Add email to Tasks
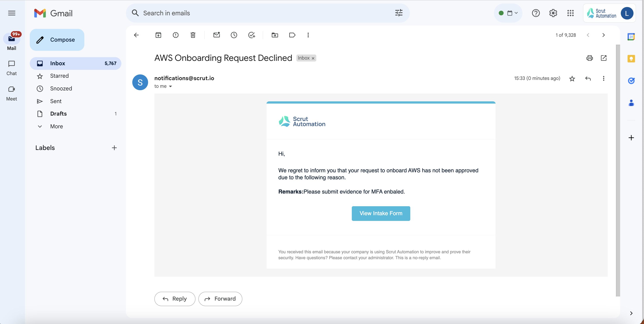Screen dimensions: 644x324 click(x=251, y=35)
